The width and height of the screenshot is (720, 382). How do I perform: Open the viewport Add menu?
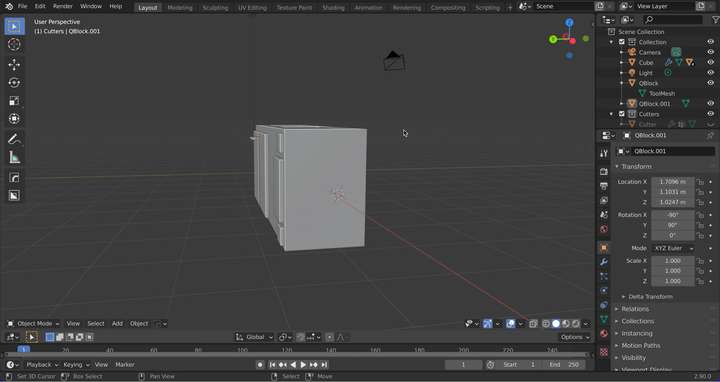117,324
